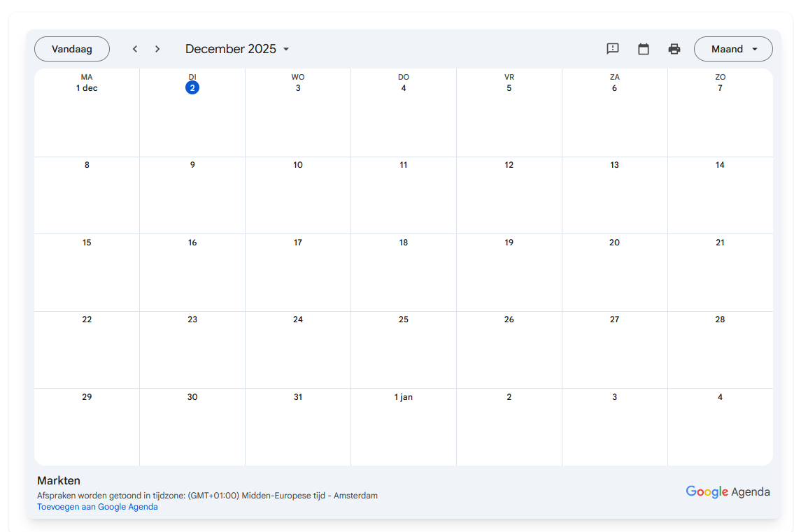The width and height of the screenshot is (794, 532).
Task: Open the send feedback icon
Action: 613,49
